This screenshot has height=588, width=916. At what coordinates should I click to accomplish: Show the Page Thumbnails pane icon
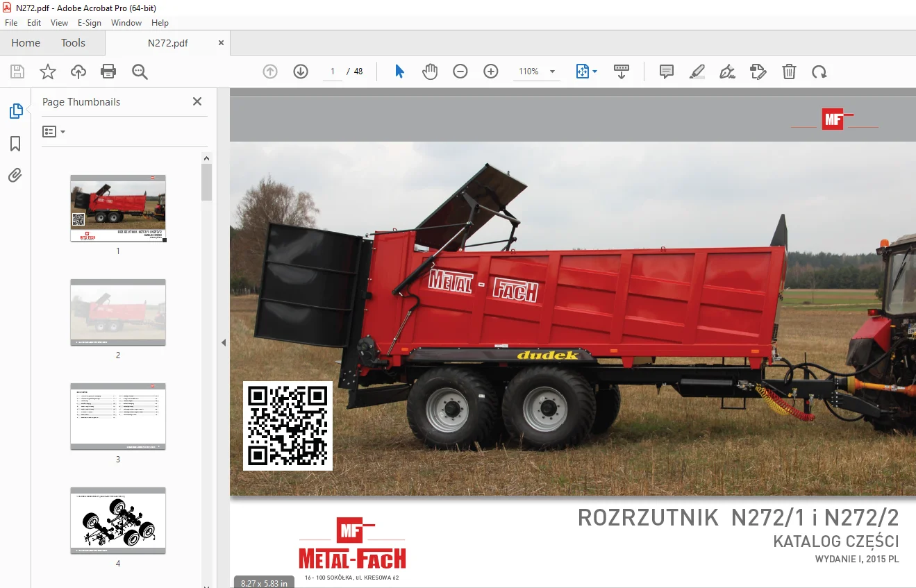pos(15,111)
